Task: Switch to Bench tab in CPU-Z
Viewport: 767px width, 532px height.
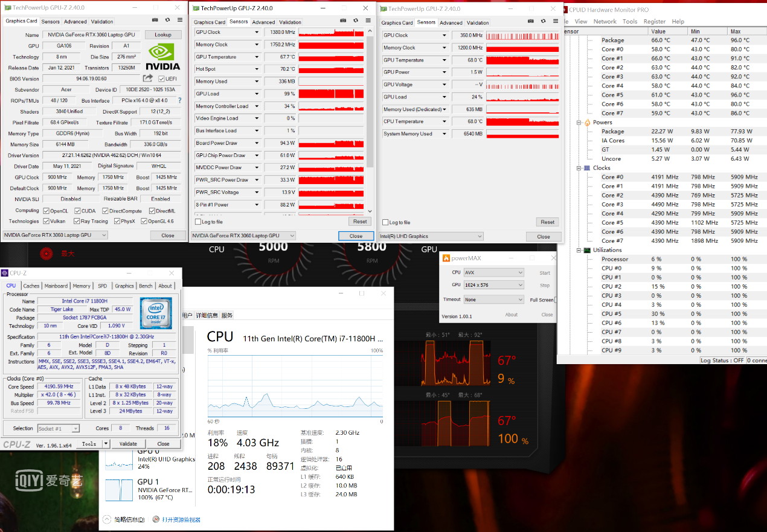Action: [x=146, y=286]
